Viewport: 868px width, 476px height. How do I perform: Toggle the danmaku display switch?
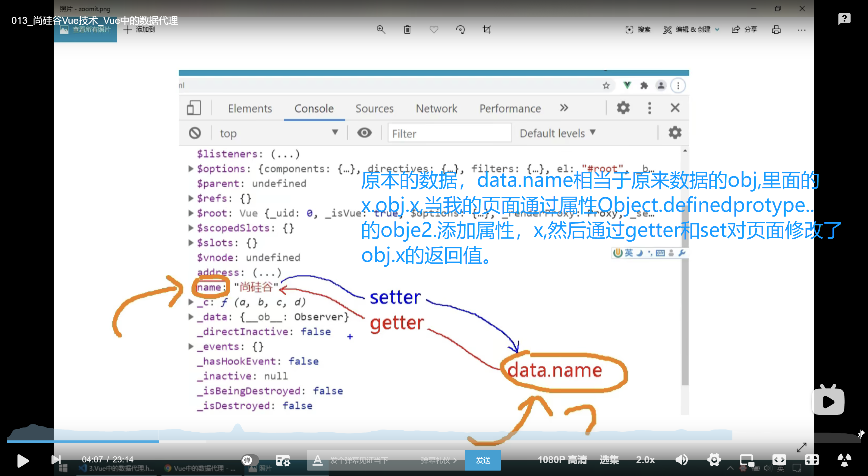pos(250,460)
